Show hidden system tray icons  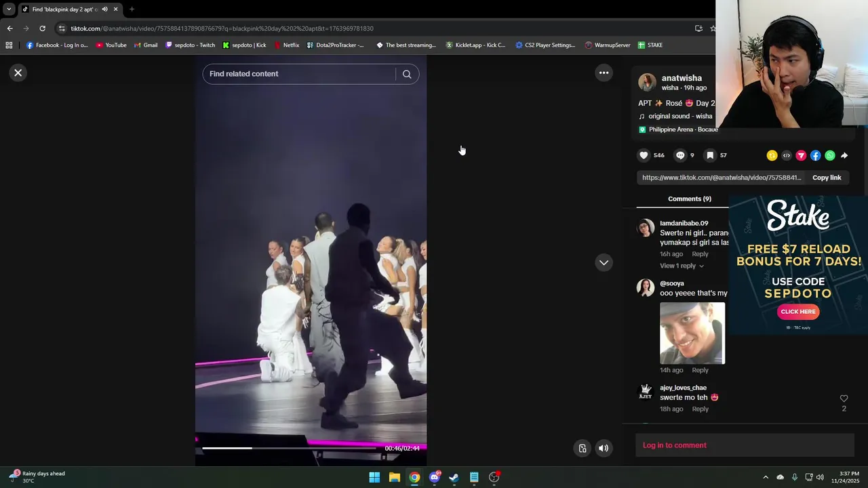point(766,477)
